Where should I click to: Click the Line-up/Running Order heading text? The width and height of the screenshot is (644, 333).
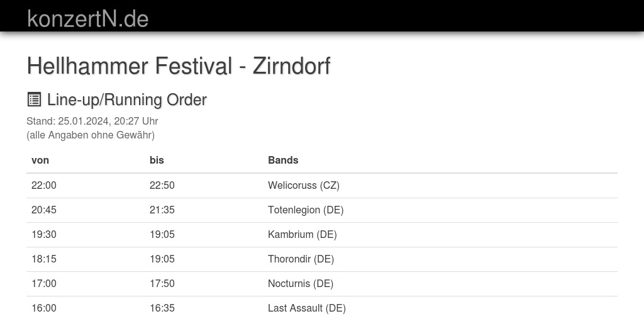click(126, 99)
